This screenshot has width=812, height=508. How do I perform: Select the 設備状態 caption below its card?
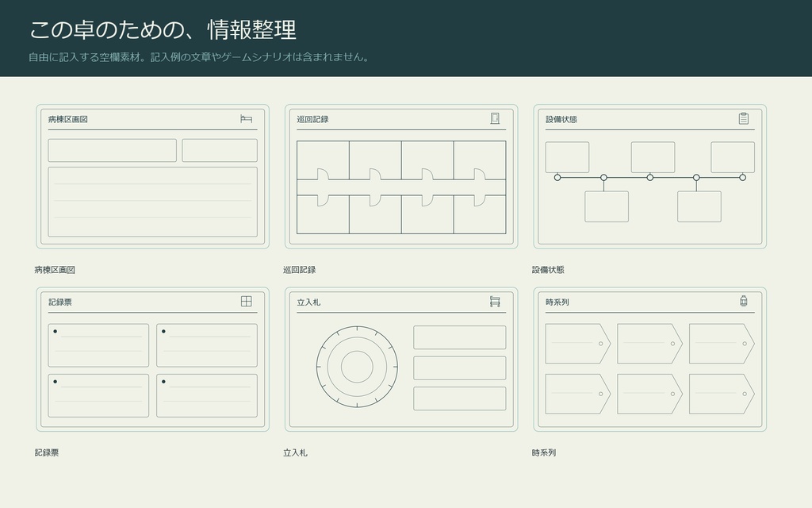[548, 270]
